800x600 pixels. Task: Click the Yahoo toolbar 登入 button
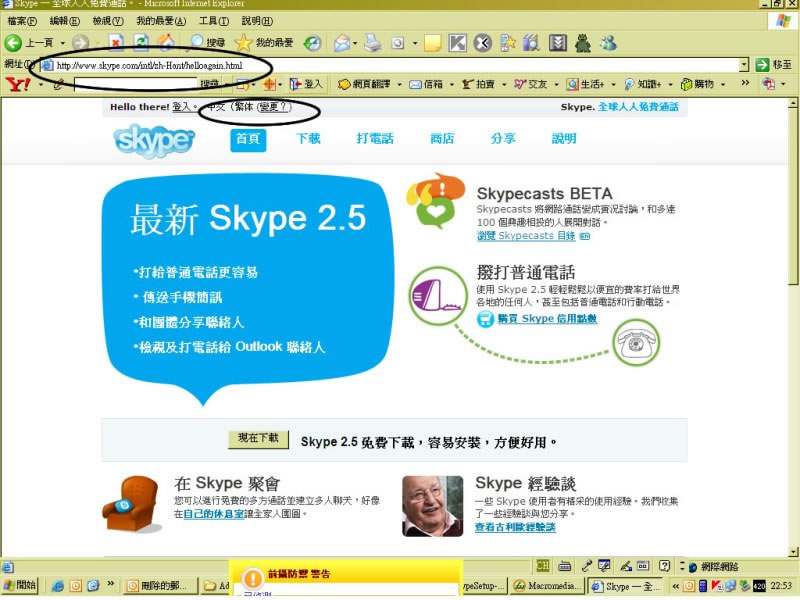coord(306,84)
